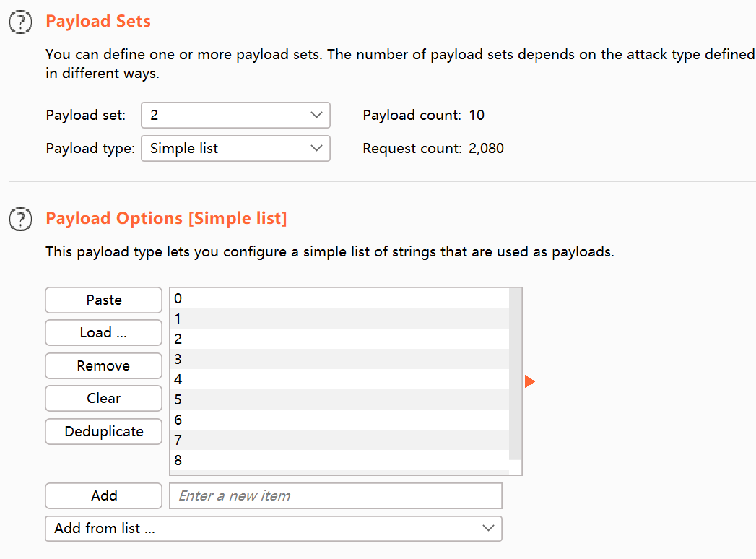756x559 pixels.
Task: Click the orange arrow beside payload list
Action: click(x=530, y=381)
